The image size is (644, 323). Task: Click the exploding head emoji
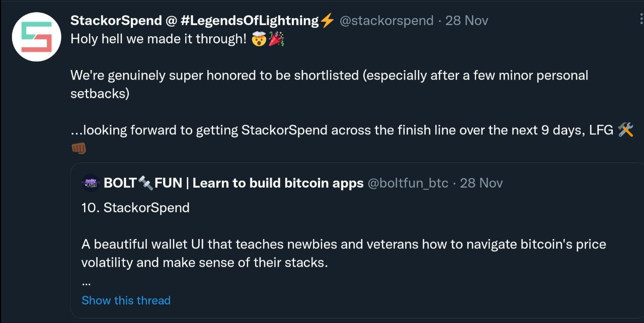(x=258, y=39)
